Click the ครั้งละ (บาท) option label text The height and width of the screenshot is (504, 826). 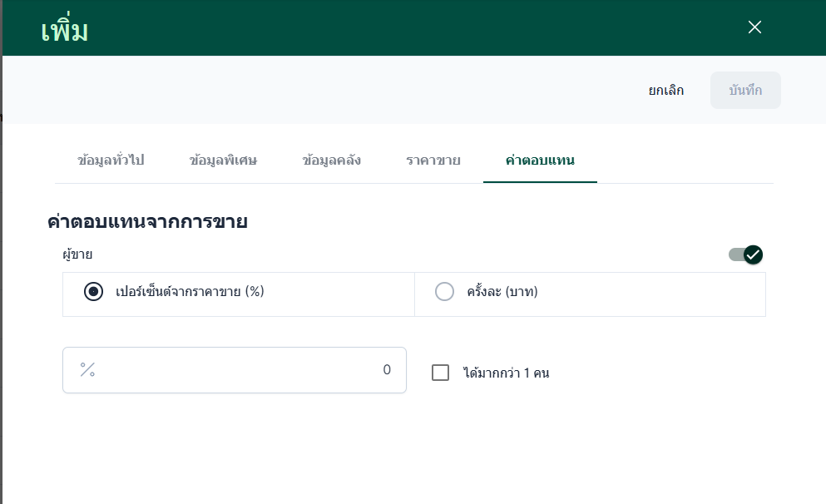click(x=502, y=292)
